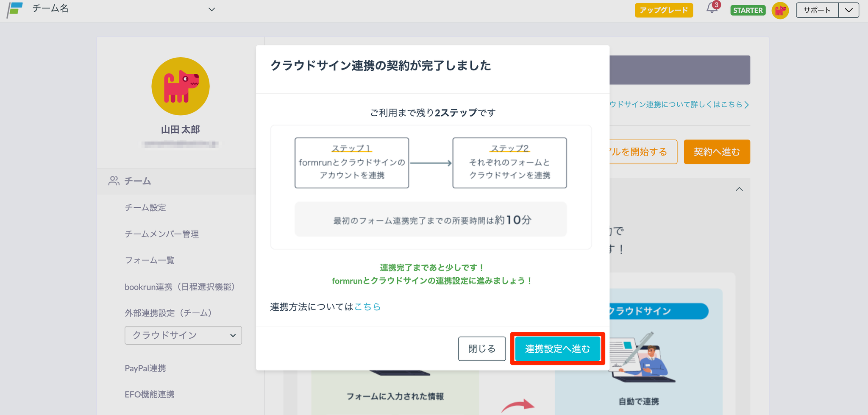Click the チーム people icon in sidebar

pyautogui.click(x=114, y=181)
